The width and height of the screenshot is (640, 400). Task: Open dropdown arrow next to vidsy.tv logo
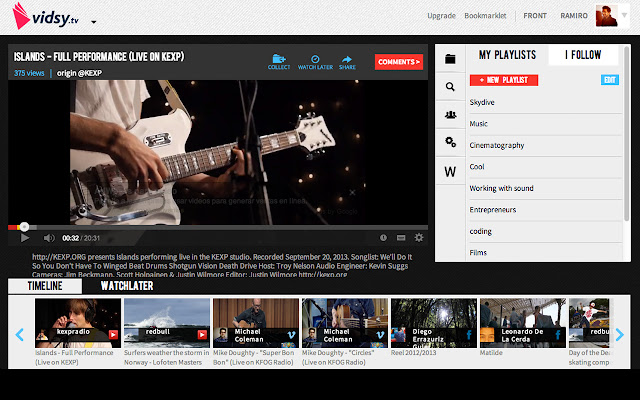tap(93, 22)
